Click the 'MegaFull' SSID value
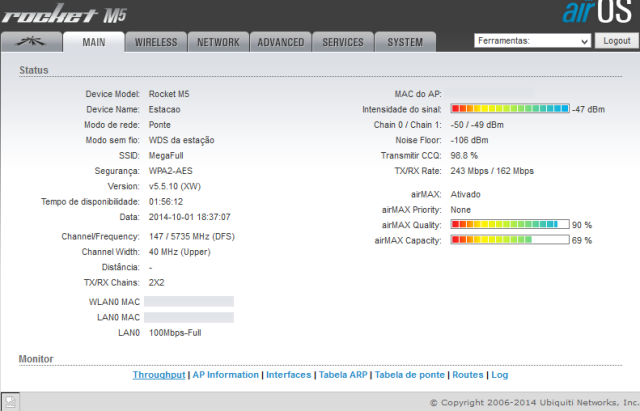The image size is (640, 411). (166, 156)
